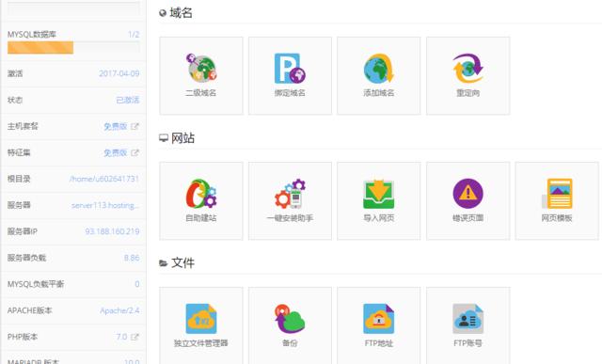Click the MYSQL数据库 usage progress bar

click(73, 48)
